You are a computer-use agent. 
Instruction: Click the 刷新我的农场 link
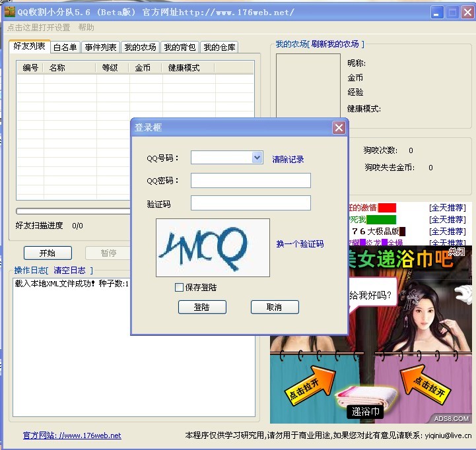click(x=335, y=44)
